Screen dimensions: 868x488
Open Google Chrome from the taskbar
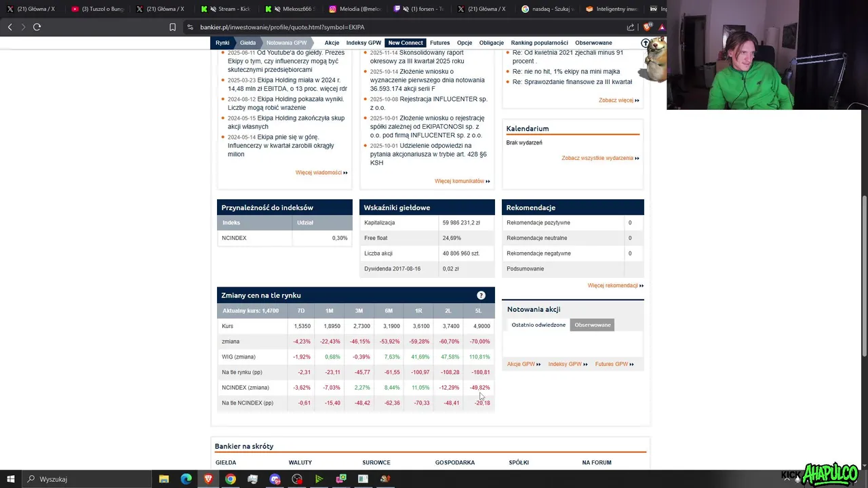click(231, 479)
